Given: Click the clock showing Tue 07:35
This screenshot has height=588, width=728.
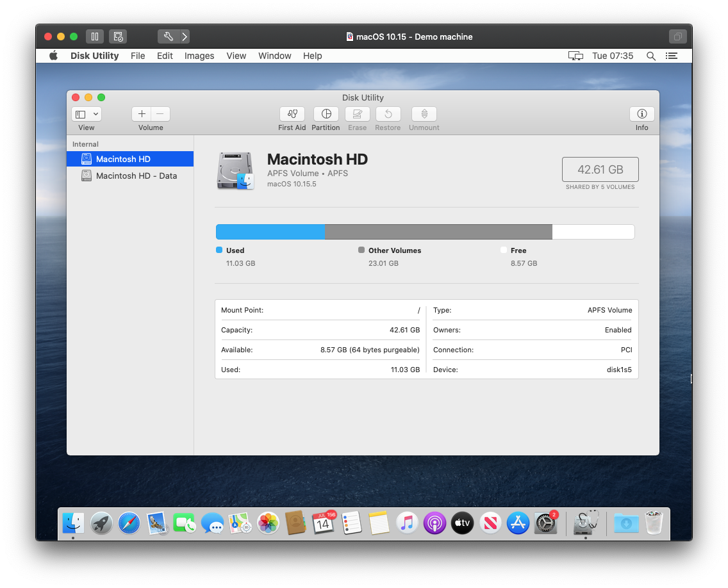Looking at the screenshot, I should (613, 56).
